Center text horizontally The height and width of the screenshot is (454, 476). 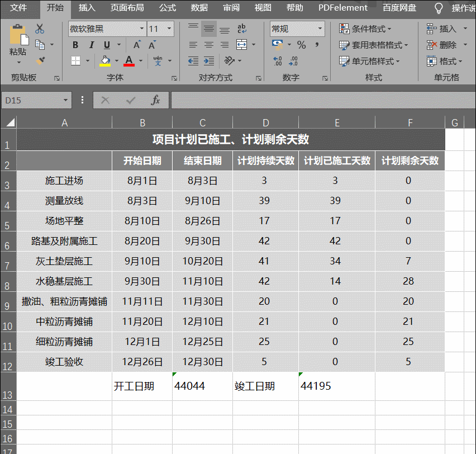(208, 45)
